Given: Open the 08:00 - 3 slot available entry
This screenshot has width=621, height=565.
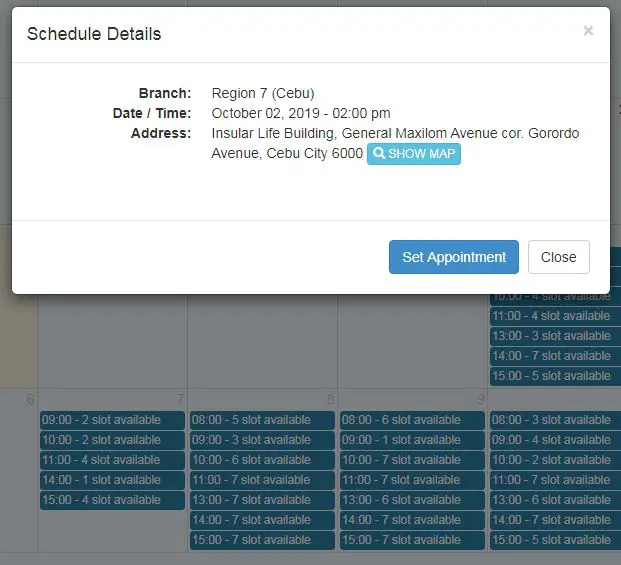Looking at the screenshot, I should (x=555, y=420).
